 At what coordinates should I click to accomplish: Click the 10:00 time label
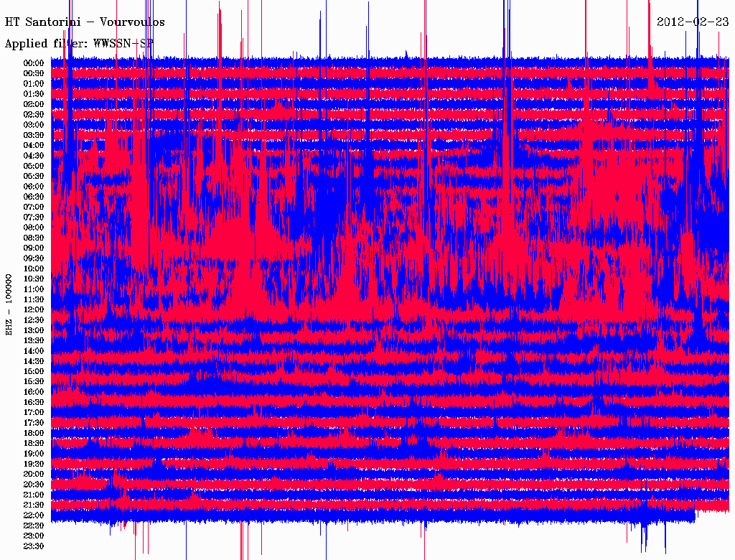point(34,269)
